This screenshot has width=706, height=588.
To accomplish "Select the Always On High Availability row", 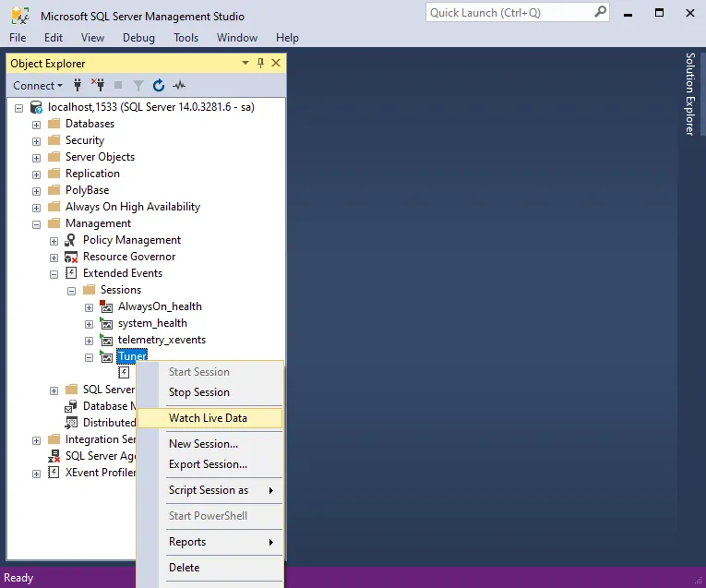I will coord(133,207).
